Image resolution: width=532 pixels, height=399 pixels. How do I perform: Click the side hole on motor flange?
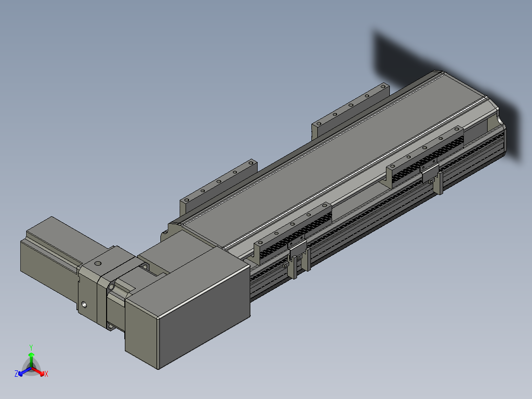coord(84,305)
